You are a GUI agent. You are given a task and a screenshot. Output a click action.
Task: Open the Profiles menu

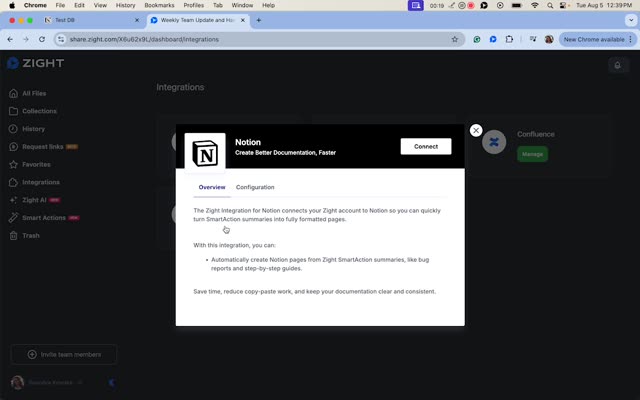point(193,5)
